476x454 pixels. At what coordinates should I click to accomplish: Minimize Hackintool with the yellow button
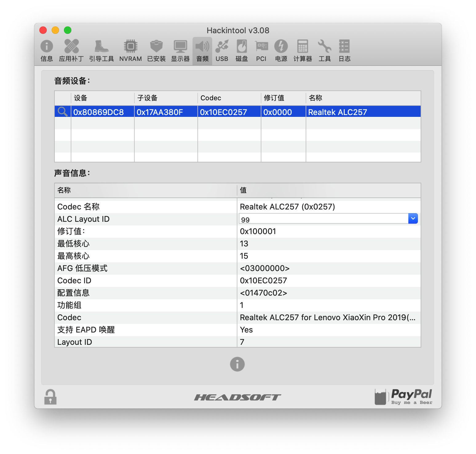point(55,30)
